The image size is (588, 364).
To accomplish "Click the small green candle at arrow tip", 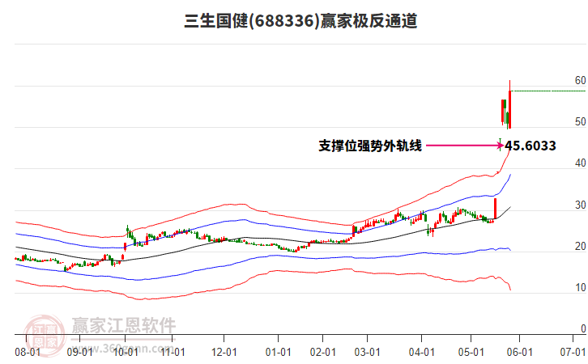I will tap(500, 144).
